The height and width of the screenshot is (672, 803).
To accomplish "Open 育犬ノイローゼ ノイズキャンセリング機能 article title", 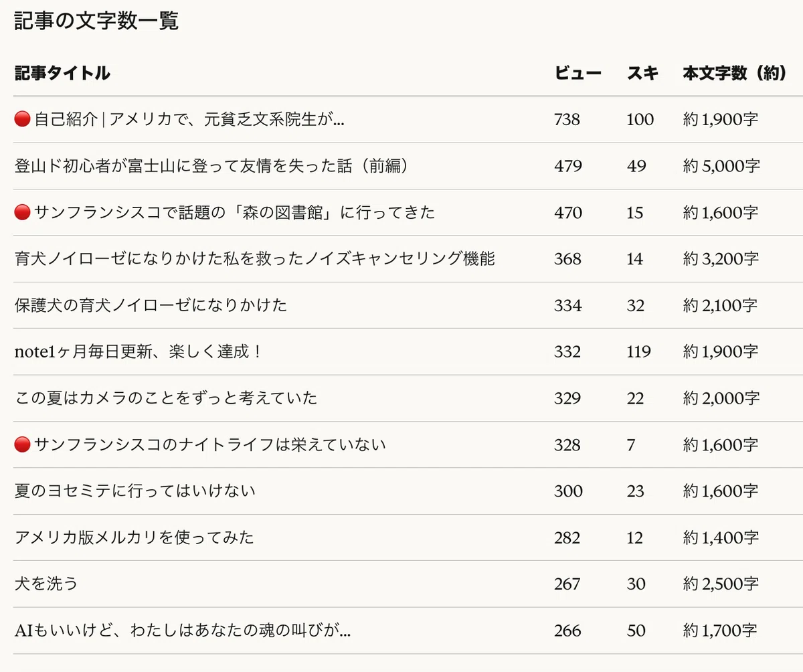I will (255, 258).
